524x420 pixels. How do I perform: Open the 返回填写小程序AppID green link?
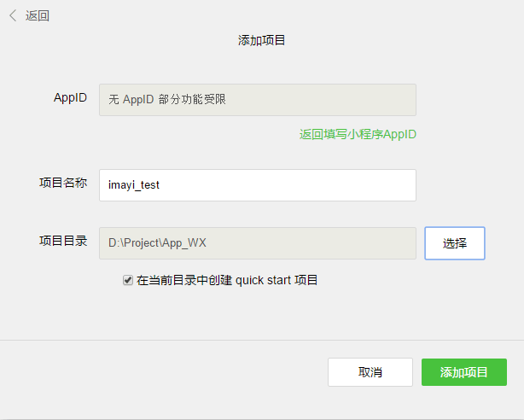tap(358, 135)
